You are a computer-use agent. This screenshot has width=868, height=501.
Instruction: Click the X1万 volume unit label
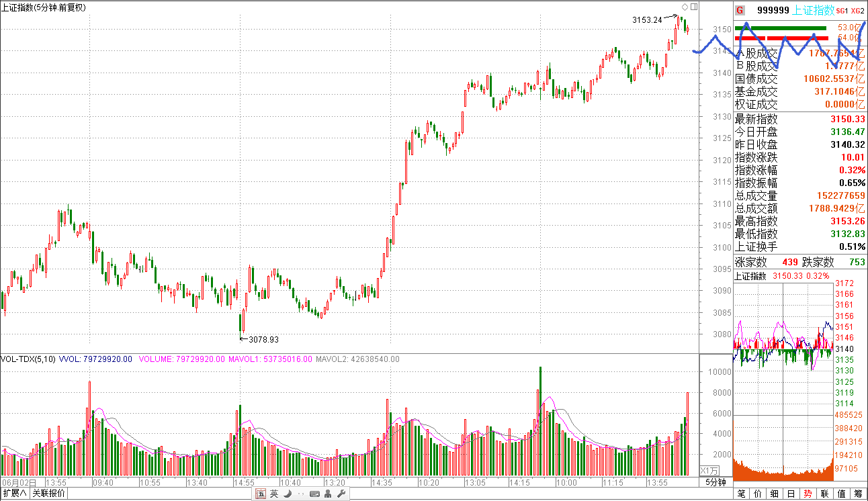point(709,470)
